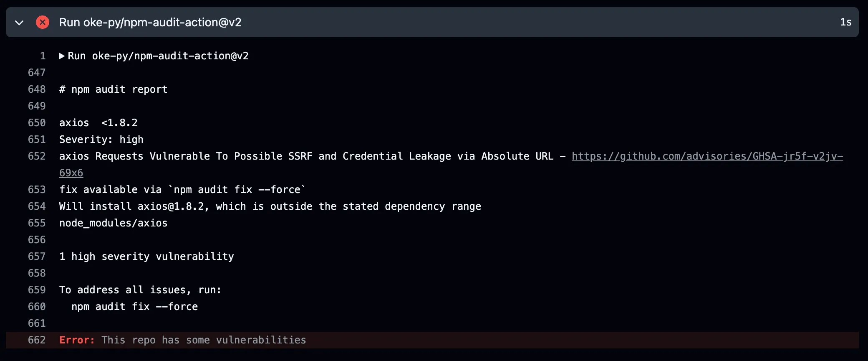Click the 1 high severity vulnerability line
This screenshot has width=868, height=361.
146,256
